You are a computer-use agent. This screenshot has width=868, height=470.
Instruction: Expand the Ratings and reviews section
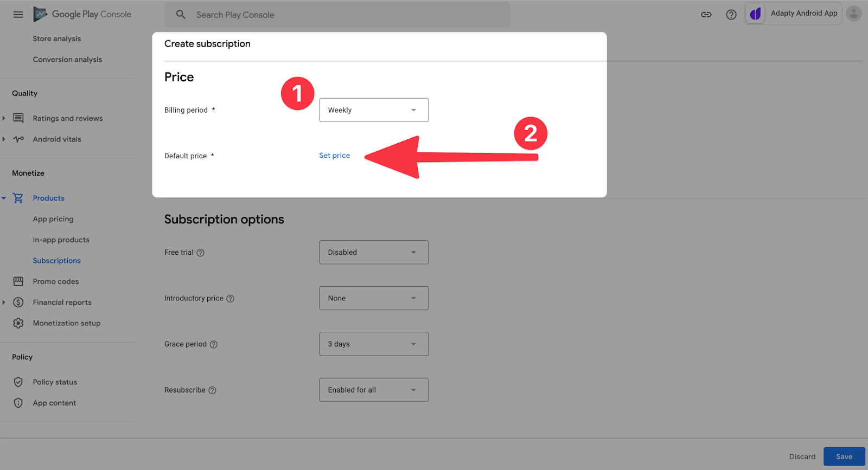(4, 118)
